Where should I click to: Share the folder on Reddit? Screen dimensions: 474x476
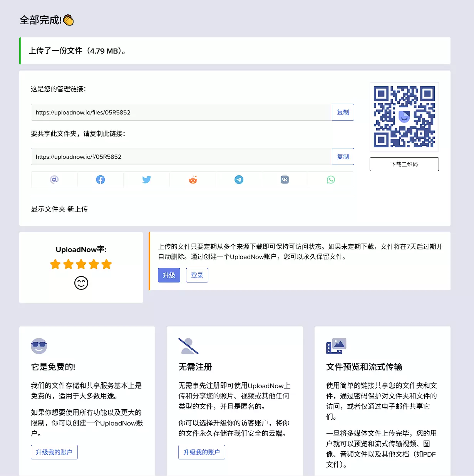[193, 180]
